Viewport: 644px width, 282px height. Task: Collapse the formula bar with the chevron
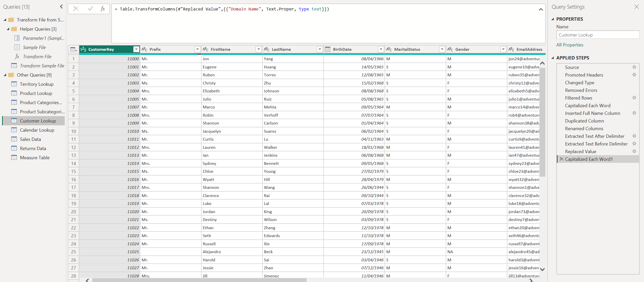(541, 9)
